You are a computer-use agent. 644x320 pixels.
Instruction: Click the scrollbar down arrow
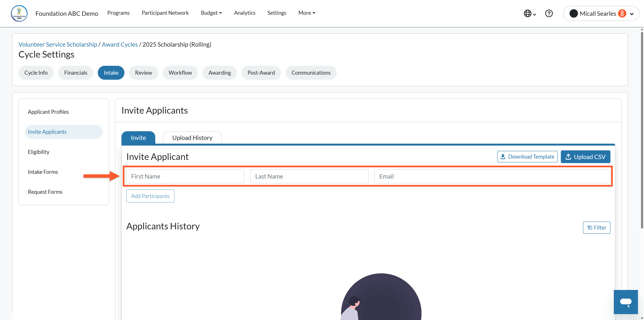pyautogui.click(x=642, y=318)
